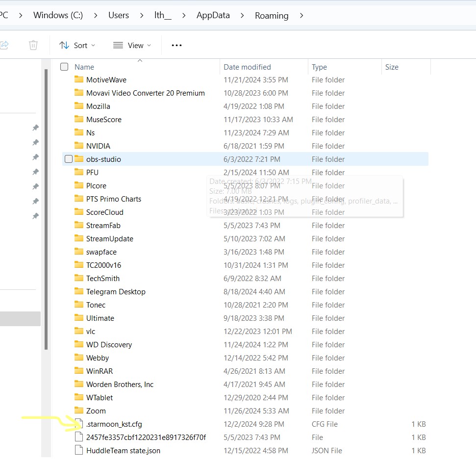Navigate to AppData in the breadcrumb
The width and height of the screenshot is (476, 464).
(x=213, y=15)
